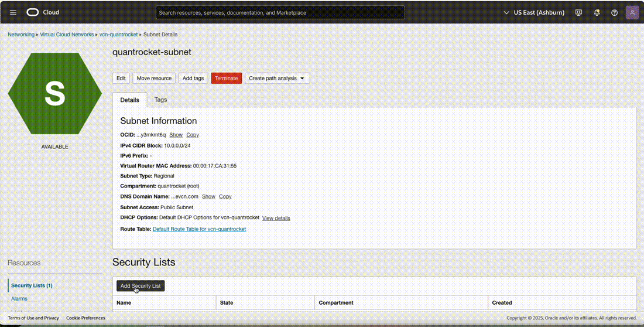Show the full OCID
Viewport: 644px width, 327px height.
pos(176,135)
